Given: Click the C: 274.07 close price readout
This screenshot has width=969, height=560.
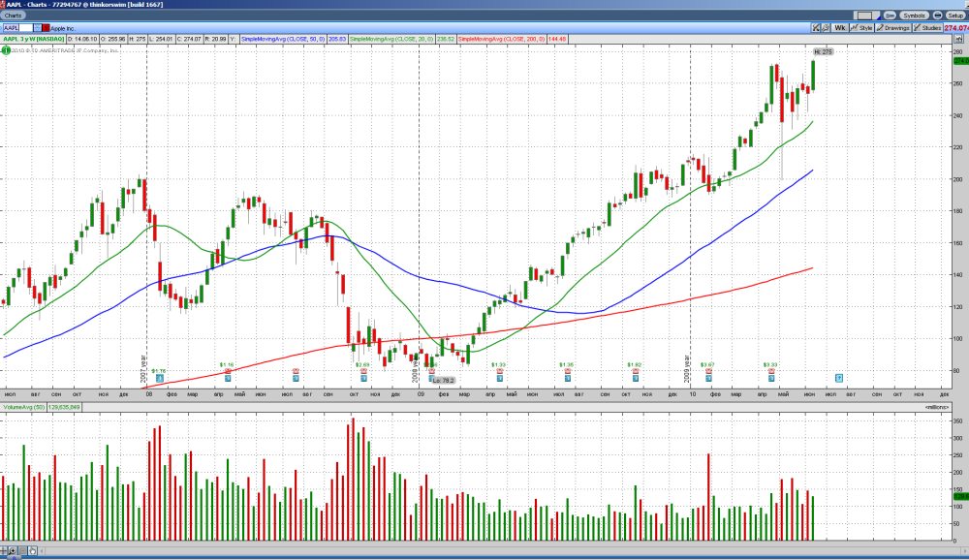Looking at the screenshot, I should tap(189, 39).
